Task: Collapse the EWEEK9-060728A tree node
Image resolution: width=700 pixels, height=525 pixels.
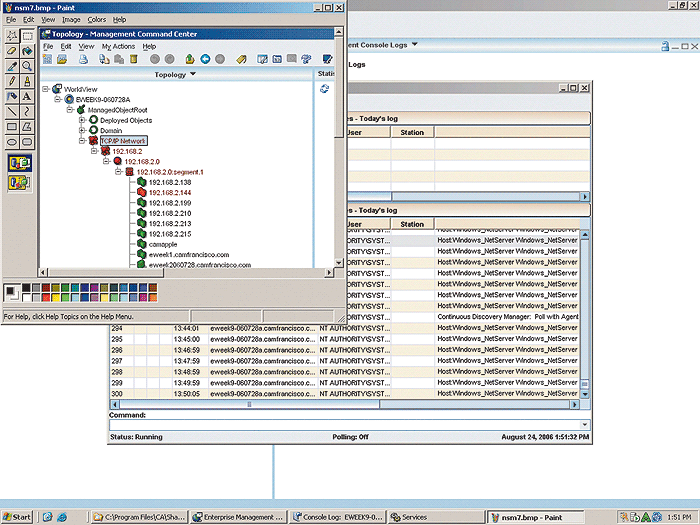Action: 58,99
